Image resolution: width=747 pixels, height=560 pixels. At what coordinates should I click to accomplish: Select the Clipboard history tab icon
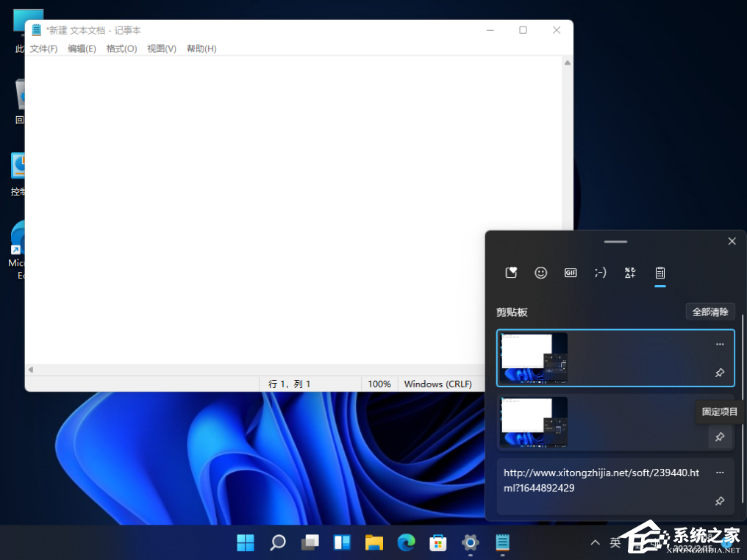[660, 273]
